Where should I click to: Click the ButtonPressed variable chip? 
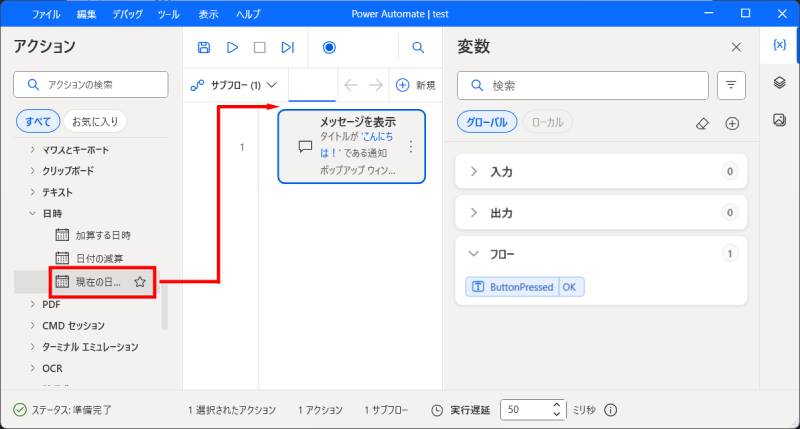click(525, 287)
